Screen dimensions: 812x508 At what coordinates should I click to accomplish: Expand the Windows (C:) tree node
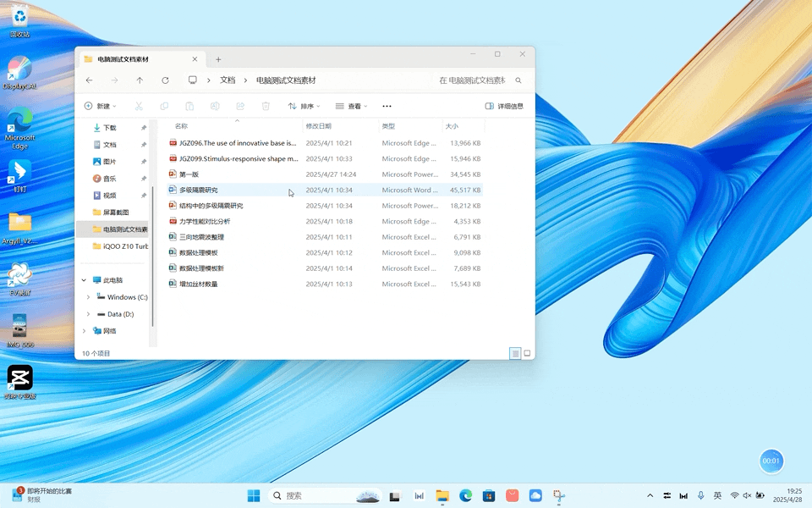point(89,297)
